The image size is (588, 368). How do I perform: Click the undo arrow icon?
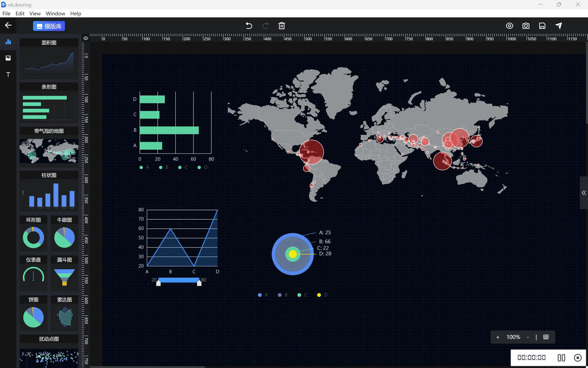pos(249,26)
